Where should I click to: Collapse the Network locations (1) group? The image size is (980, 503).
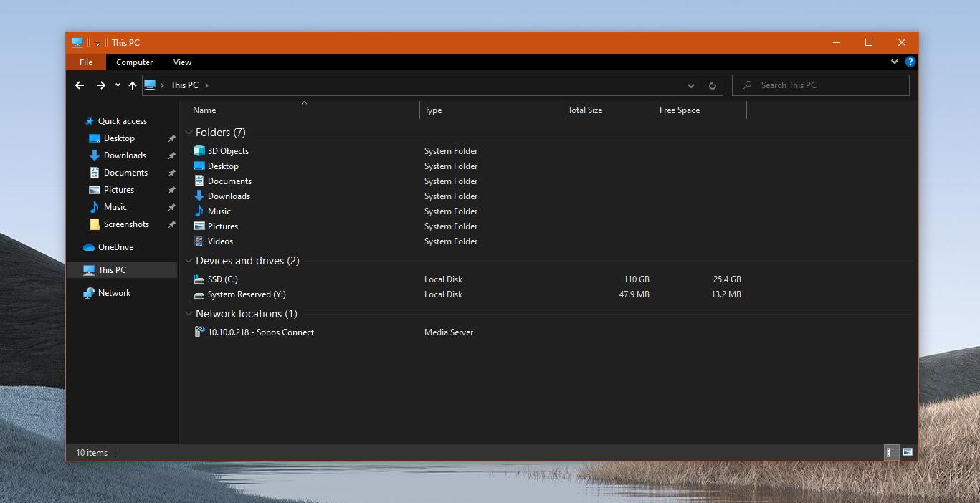(x=189, y=314)
